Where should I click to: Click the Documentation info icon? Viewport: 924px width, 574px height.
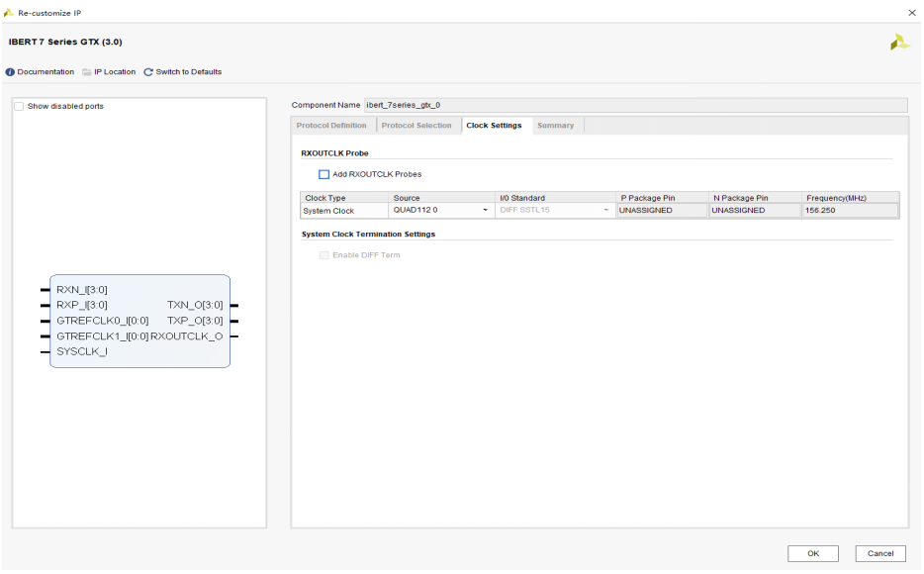11,72
